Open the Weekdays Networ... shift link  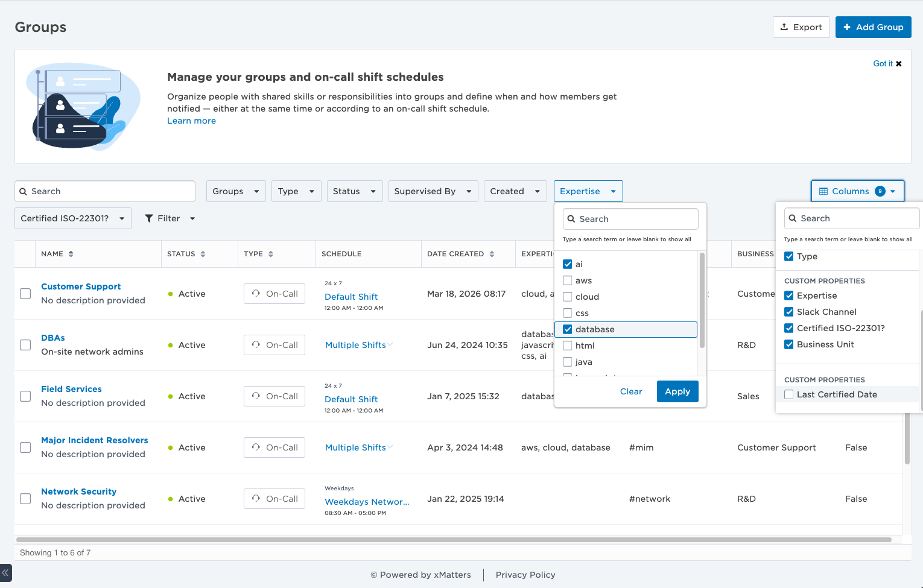tap(367, 502)
